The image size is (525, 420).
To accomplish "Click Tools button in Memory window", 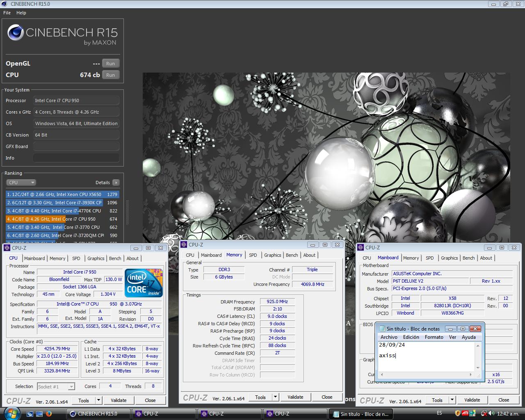I will (260, 397).
